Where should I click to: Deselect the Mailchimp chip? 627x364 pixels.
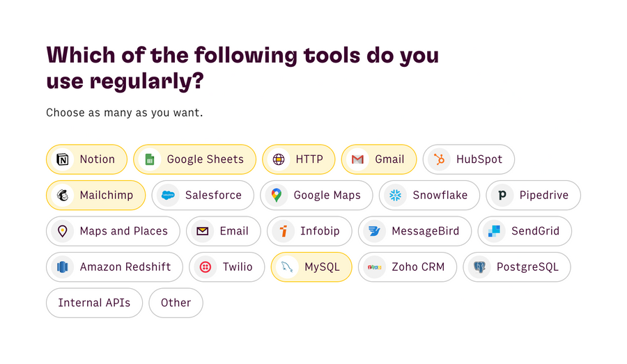point(95,196)
